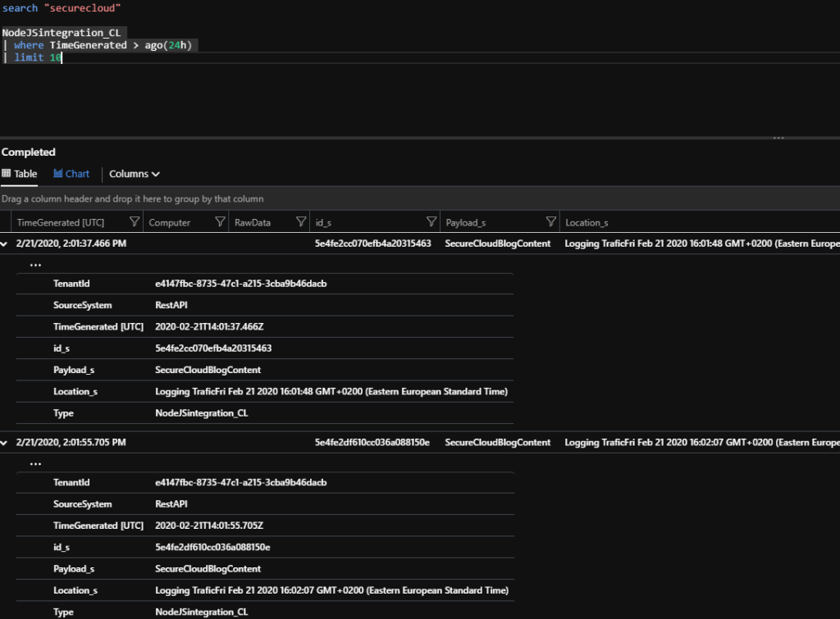Open the Payload_s column filter
The width and height of the screenshot is (840, 619).
(x=551, y=222)
